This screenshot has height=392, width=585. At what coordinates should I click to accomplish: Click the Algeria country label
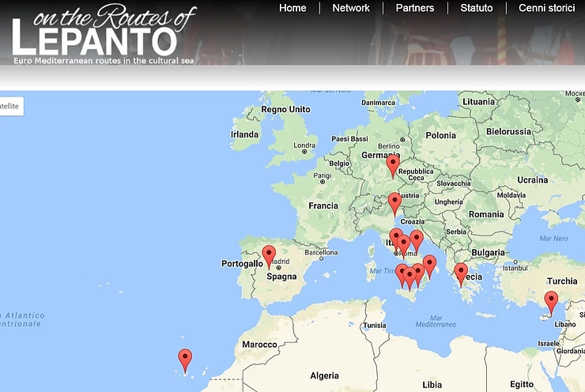tap(325, 375)
